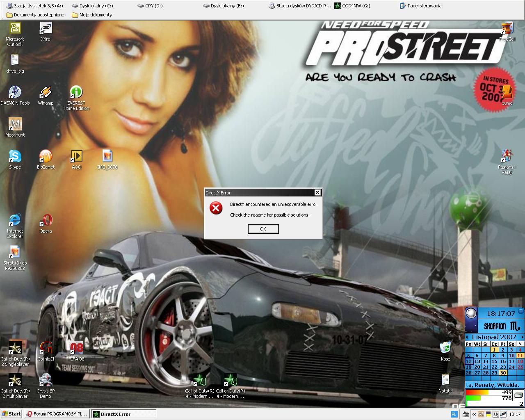Screen dimensions: 525x420
Task: Select the BitComet desktop icon
Action: tap(46, 160)
